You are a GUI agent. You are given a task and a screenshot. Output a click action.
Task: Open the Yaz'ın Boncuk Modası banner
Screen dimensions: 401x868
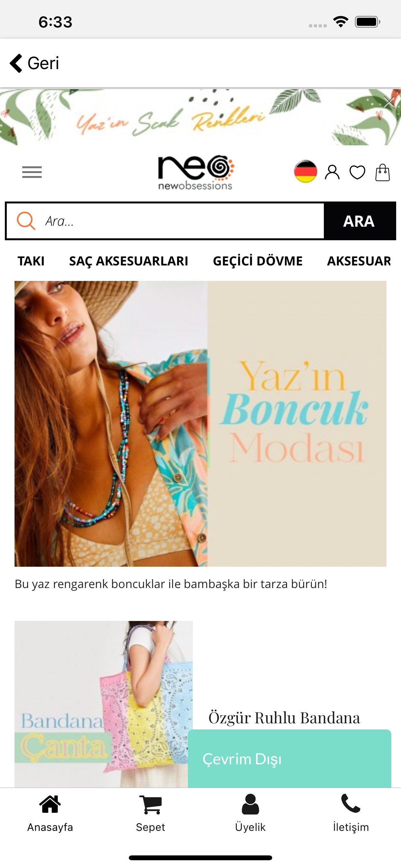point(200,424)
